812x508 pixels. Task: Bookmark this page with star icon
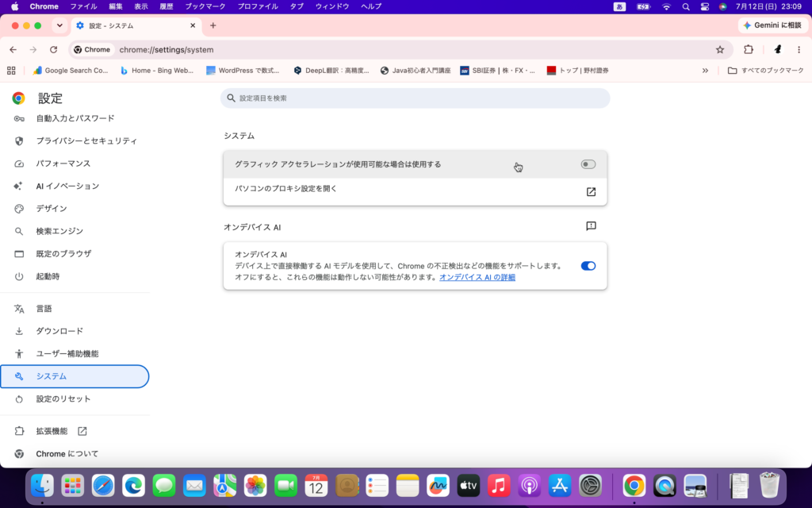[x=720, y=50]
